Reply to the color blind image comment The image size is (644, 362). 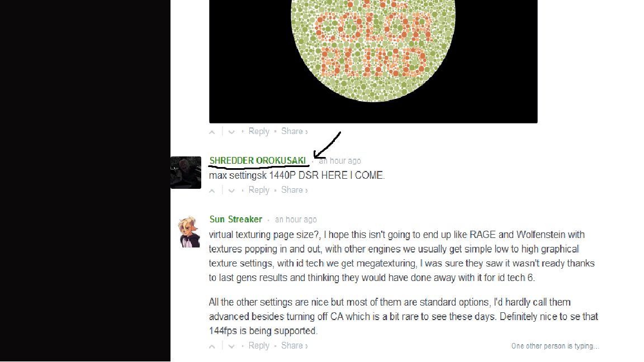pyautogui.click(x=259, y=131)
